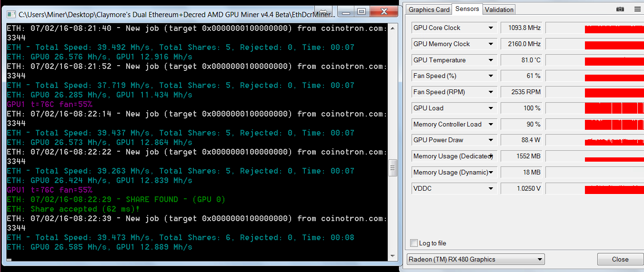Click the command prompt icon in the miner title bar
644x272 pixels.
click(x=11, y=15)
